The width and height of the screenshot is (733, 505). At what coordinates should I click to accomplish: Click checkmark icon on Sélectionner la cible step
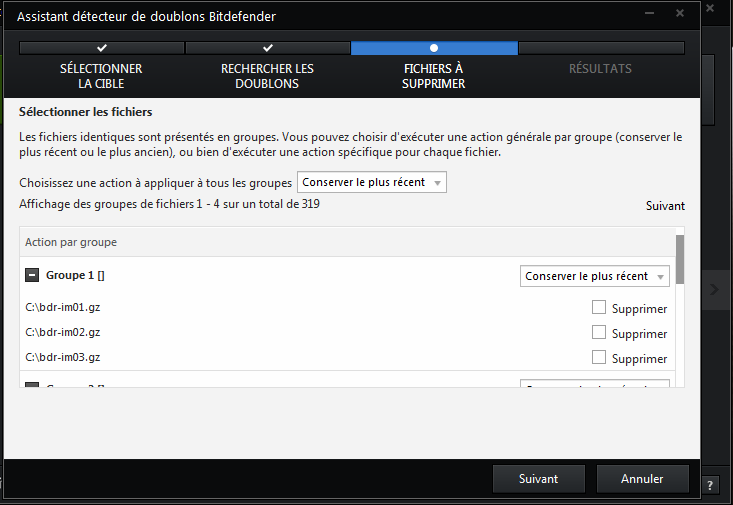101,48
